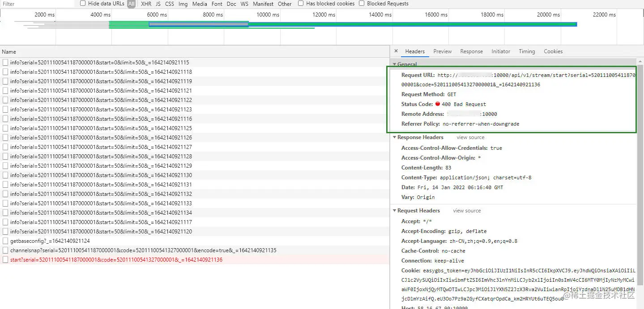Select info request ending in 1642140921121
Image resolution: width=644 pixels, height=309 pixels.
[195, 91]
